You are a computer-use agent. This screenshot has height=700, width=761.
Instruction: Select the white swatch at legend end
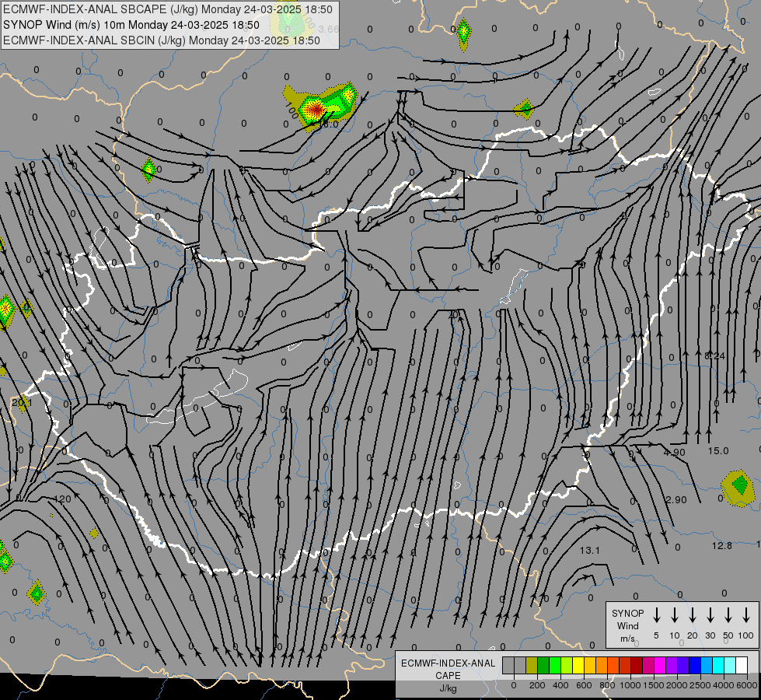click(742, 665)
